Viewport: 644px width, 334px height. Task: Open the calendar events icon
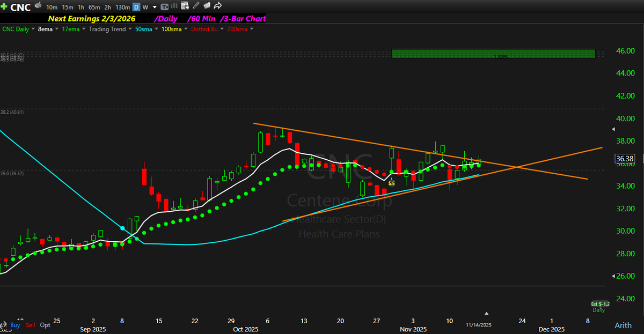pyautogui.click(x=185, y=6)
